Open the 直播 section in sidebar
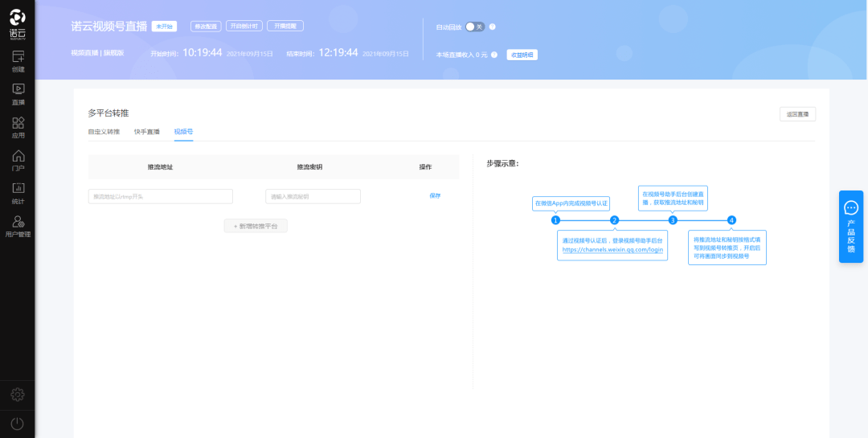The height and width of the screenshot is (438, 868). click(x=18, y=94)
